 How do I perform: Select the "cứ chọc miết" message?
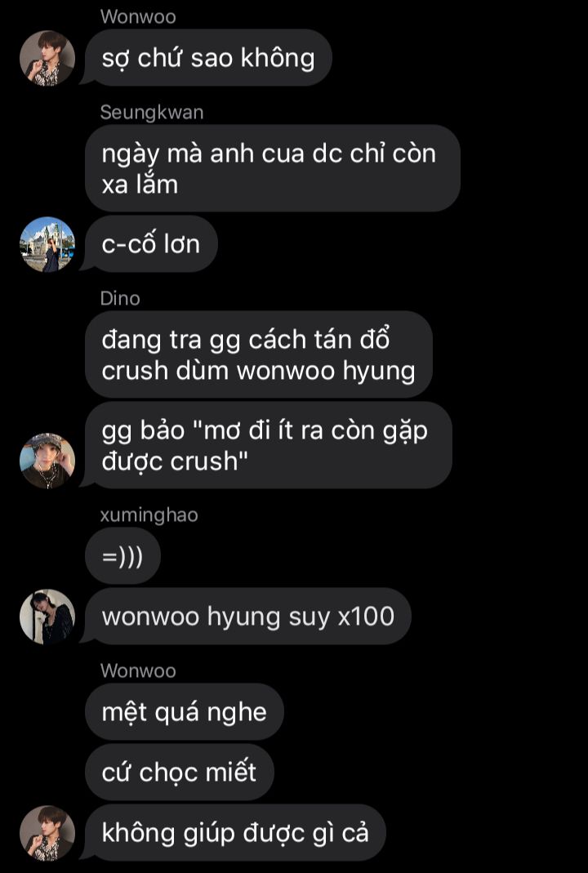(180, 773)
